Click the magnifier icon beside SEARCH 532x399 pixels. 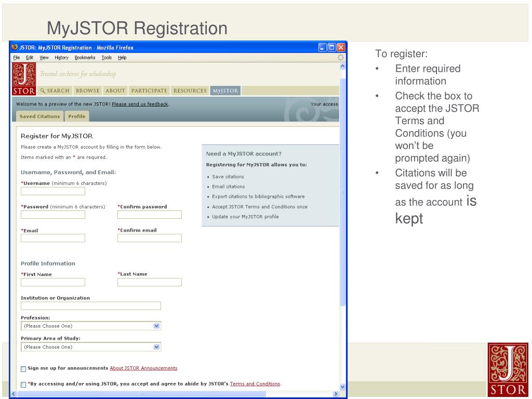[43, 90]
